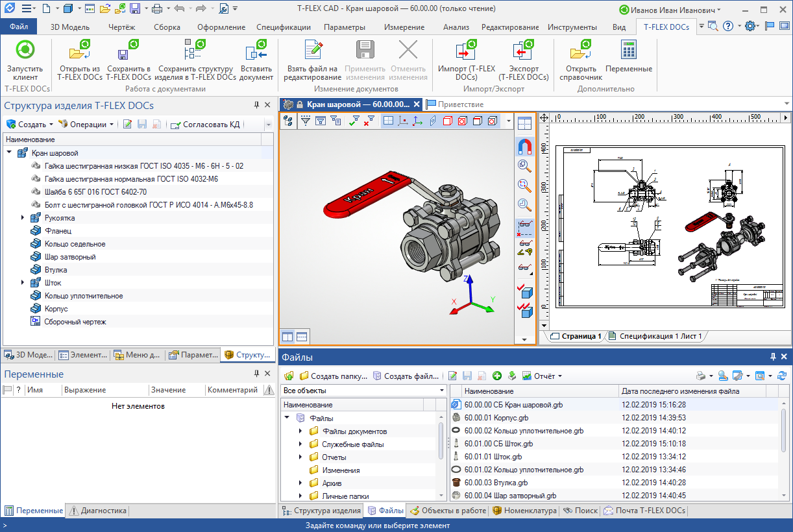Click the help question mark icon

729,26
